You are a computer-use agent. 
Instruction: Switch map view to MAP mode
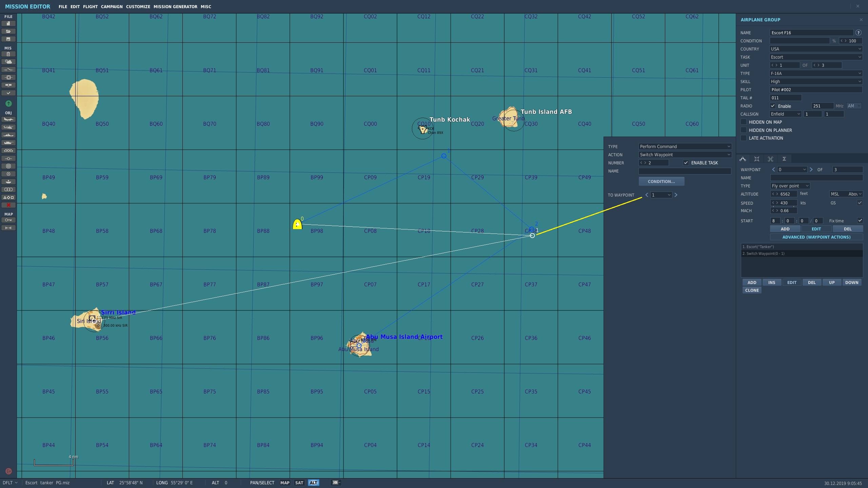[285, 483]
